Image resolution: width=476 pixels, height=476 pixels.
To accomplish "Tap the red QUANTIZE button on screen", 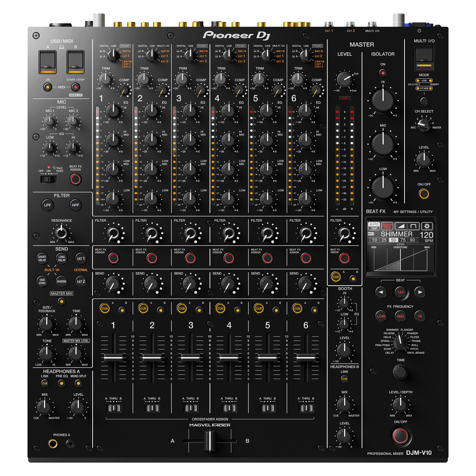I will [387, 226].
